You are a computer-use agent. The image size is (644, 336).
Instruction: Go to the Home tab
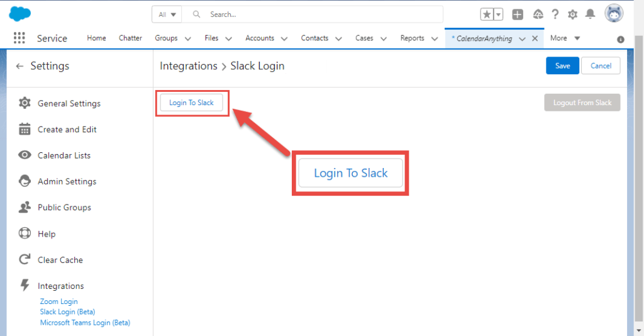[96, 38]
